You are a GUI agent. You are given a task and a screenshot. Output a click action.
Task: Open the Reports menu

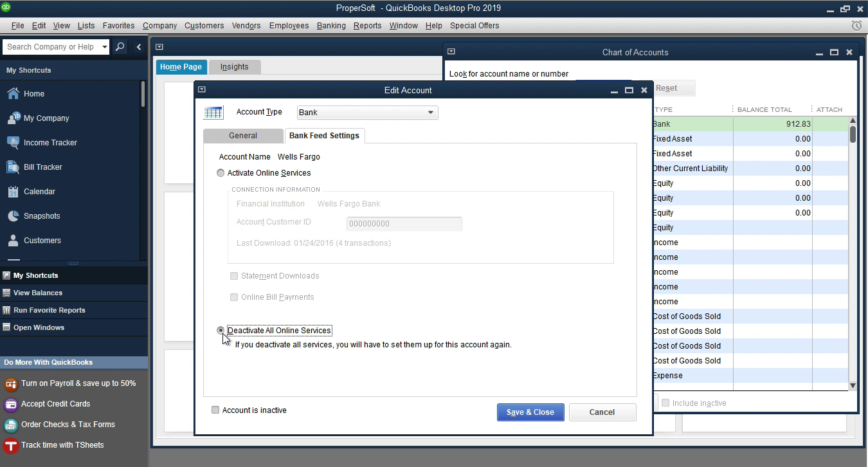[x=367, y=26]
